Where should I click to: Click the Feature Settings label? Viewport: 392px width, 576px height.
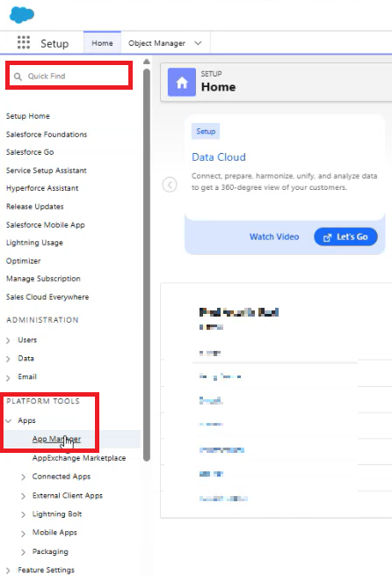46,570
